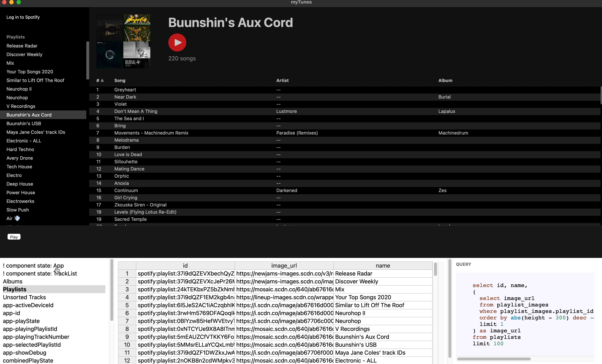Click the yellow minimize window button
The image size is (602, 364).
click(11, 2)
